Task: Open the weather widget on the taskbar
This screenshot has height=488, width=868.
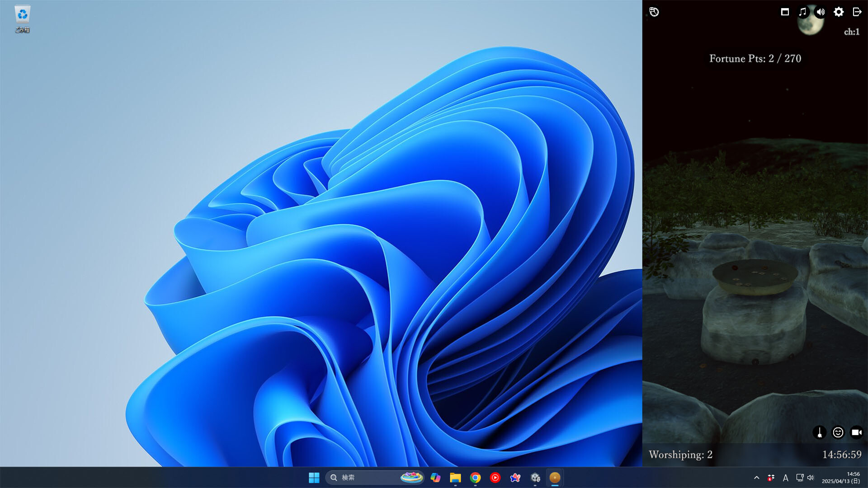Action: coord(412,478)
